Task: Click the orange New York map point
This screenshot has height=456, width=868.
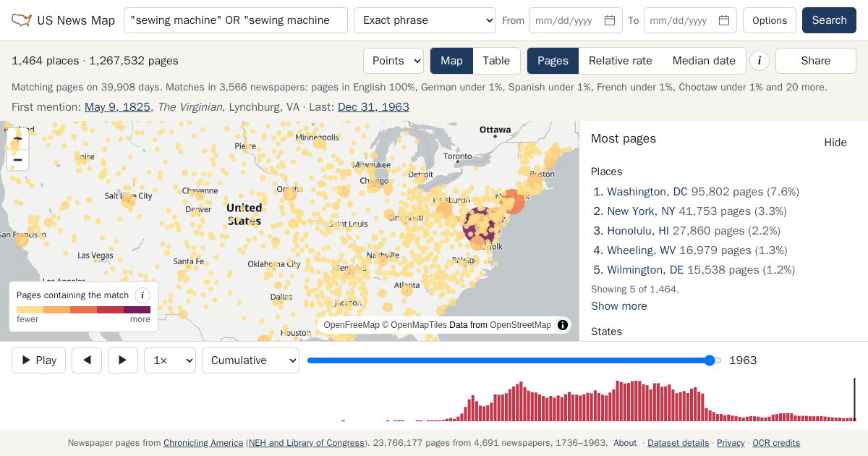Action: point(513,201)
